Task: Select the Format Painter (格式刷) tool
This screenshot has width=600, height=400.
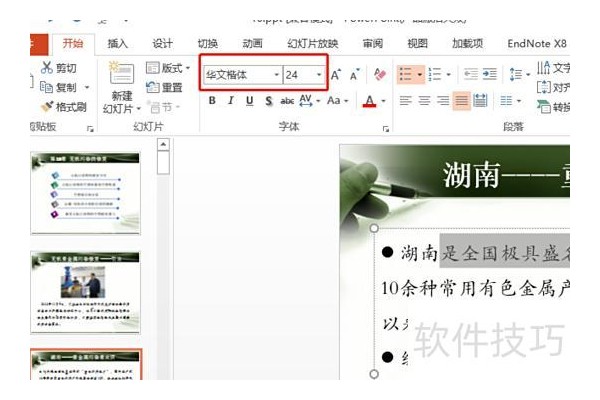Action: coord(64,107)
